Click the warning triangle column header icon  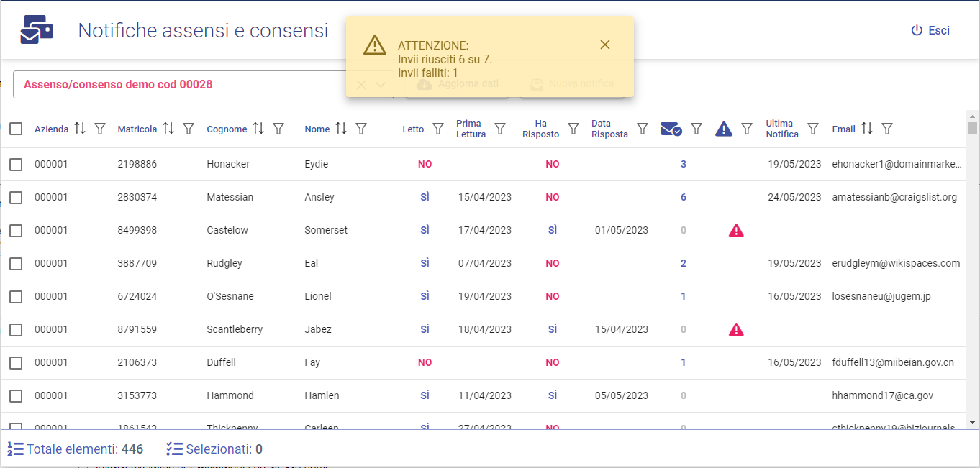723,129
